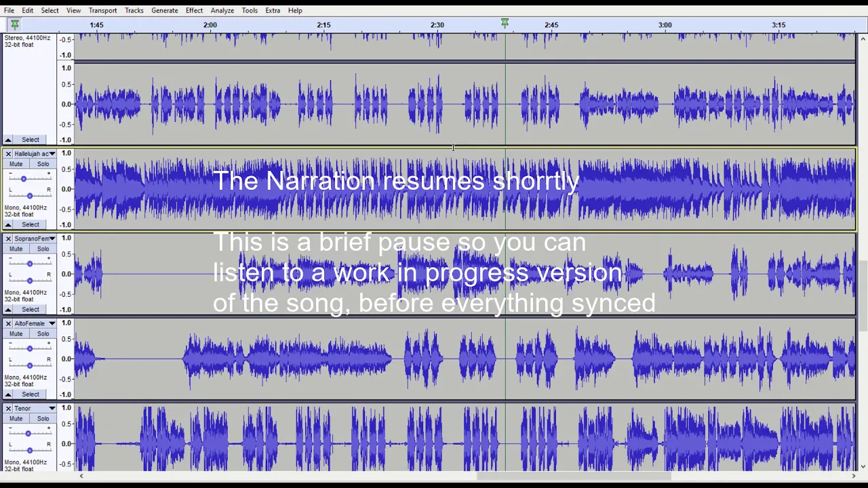Click the vertical scrollbar thumb

863,296
